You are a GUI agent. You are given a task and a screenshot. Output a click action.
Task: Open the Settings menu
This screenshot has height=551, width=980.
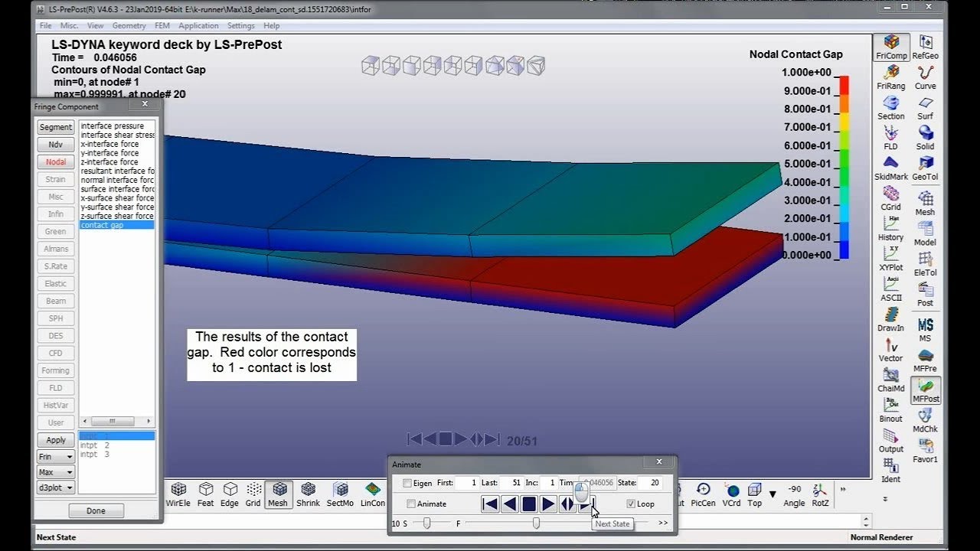coord(241,26)
